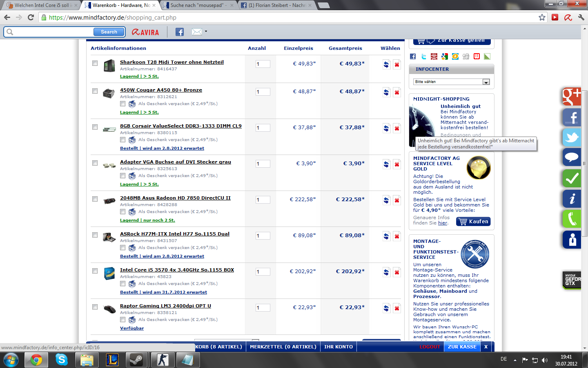This screenshot has width=588, height=368.
Task: Open '2048MB Asus Radeon HD 7850' product link
Action: (175, 198)
